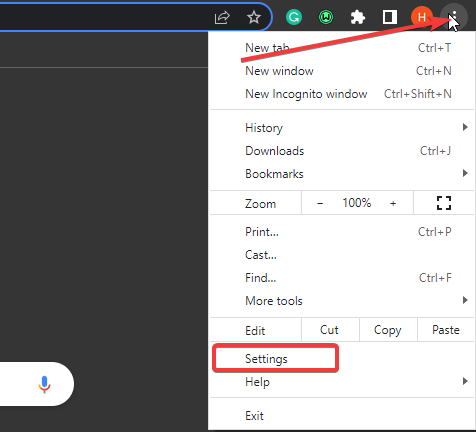Screen dimensions: 476x432
Task: Click the Paste button in Edit row
Action: [x=446, y=330]
